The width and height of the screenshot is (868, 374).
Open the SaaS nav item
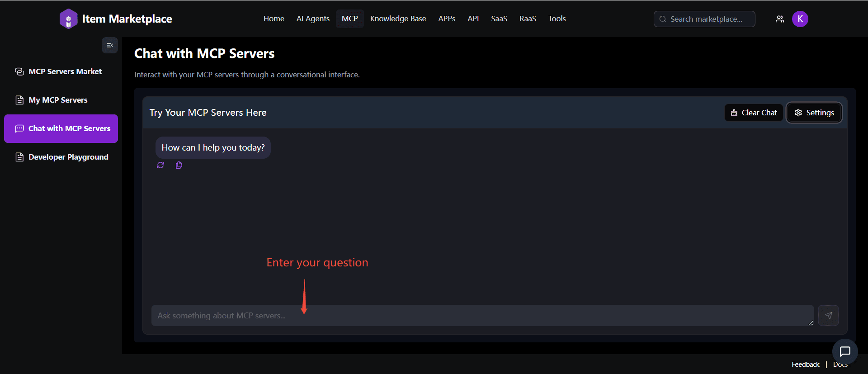tap(499, 19)
